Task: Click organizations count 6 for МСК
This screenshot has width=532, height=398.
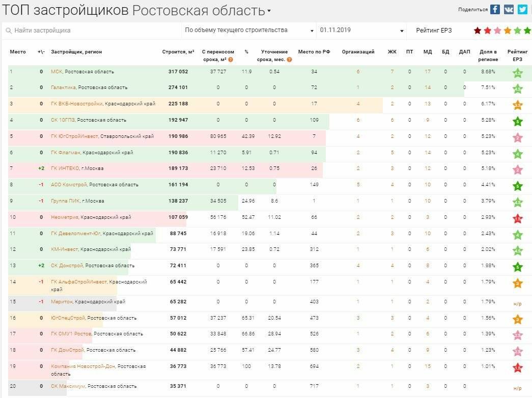Action: [x=358, y=72]
